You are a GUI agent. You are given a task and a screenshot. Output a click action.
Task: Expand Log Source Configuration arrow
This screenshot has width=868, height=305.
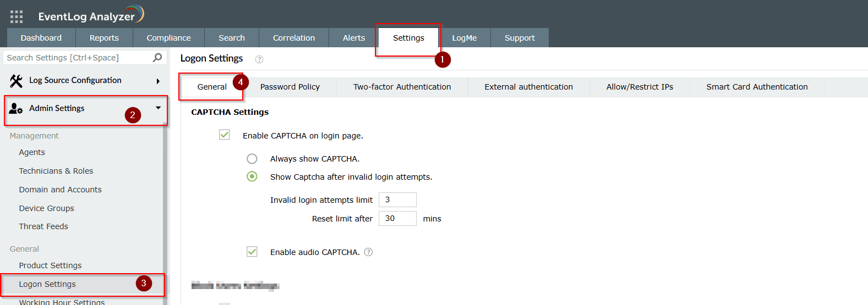[158, 81]
